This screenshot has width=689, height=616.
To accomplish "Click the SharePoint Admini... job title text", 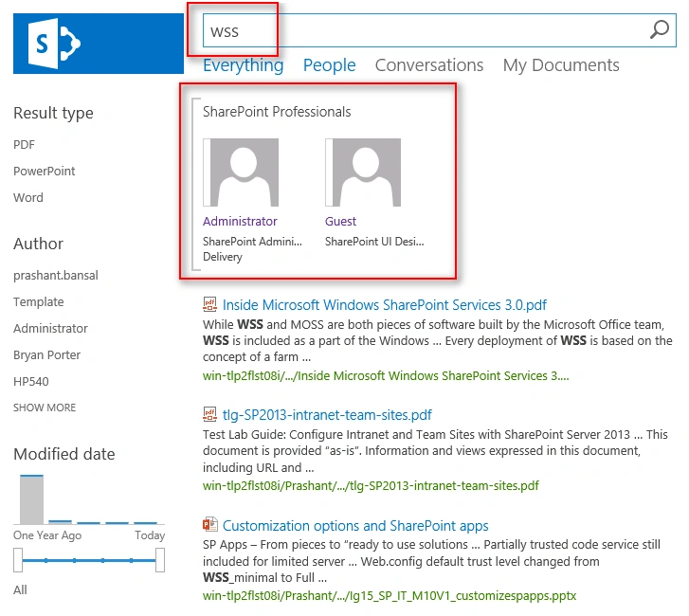I will tap(252, 242).
